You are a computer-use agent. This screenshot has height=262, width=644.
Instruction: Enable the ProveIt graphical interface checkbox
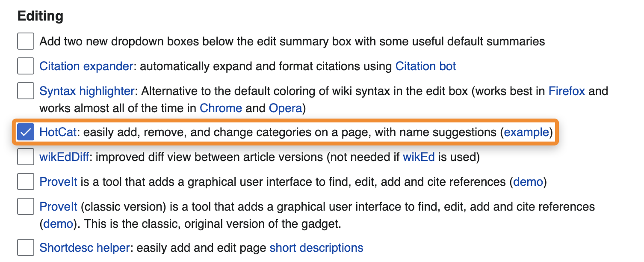[x=26, y=182]
